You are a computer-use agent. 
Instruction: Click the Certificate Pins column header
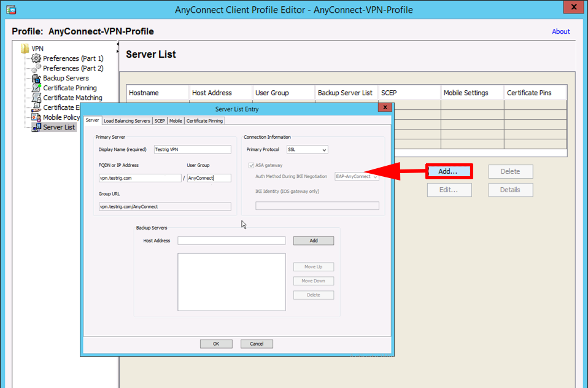coord(536,93)
